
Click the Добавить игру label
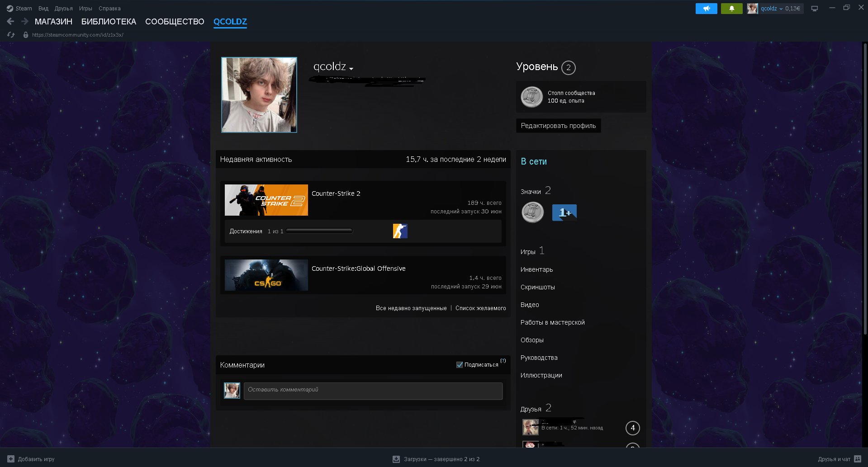pos(36,459)
